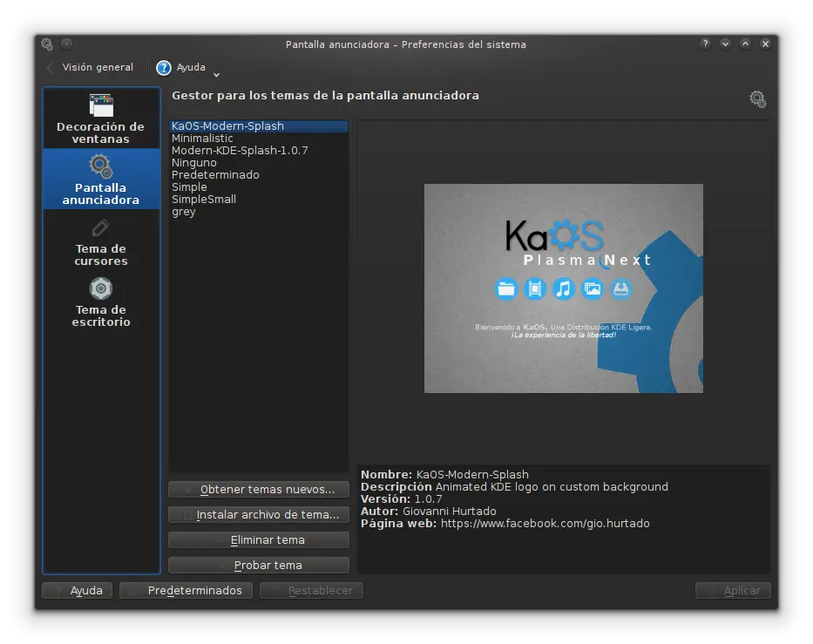Image resolution: width=813 pixels, height=644 pixels.
Task: Click the Aplicar button
Action: click(733, 591)
